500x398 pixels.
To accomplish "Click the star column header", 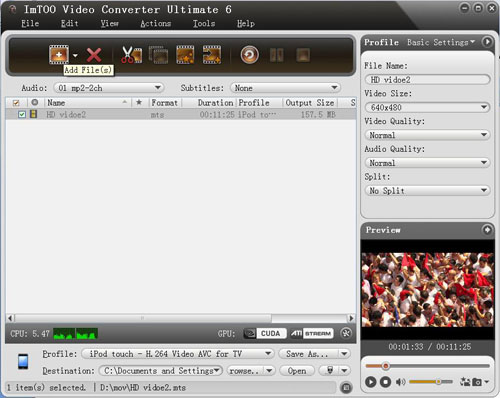I will tap(139, 102).
